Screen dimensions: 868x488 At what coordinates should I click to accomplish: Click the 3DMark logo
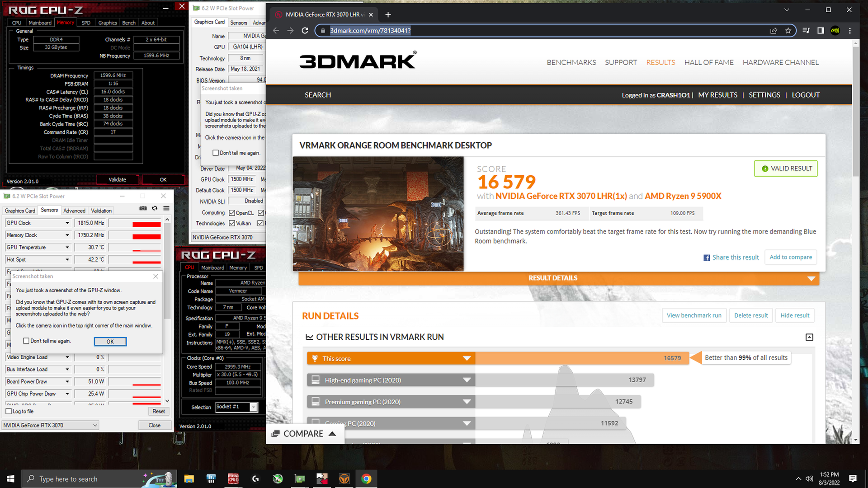(x=358, y=61)
